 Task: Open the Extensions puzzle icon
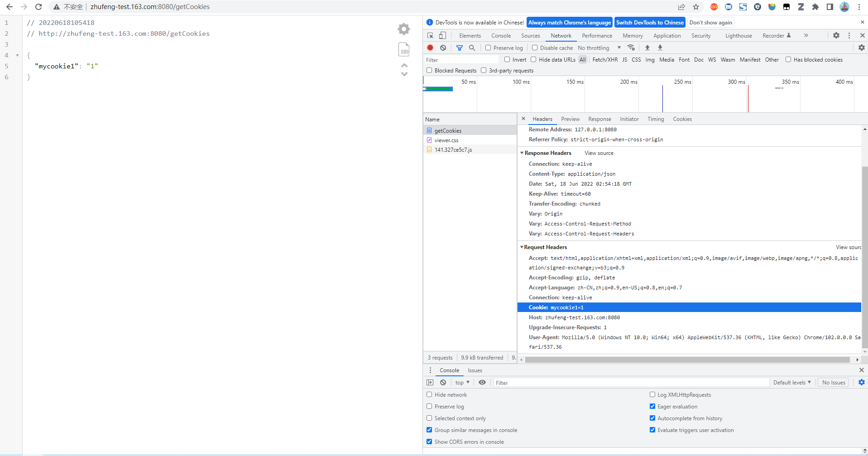click(x=815, y=7)
